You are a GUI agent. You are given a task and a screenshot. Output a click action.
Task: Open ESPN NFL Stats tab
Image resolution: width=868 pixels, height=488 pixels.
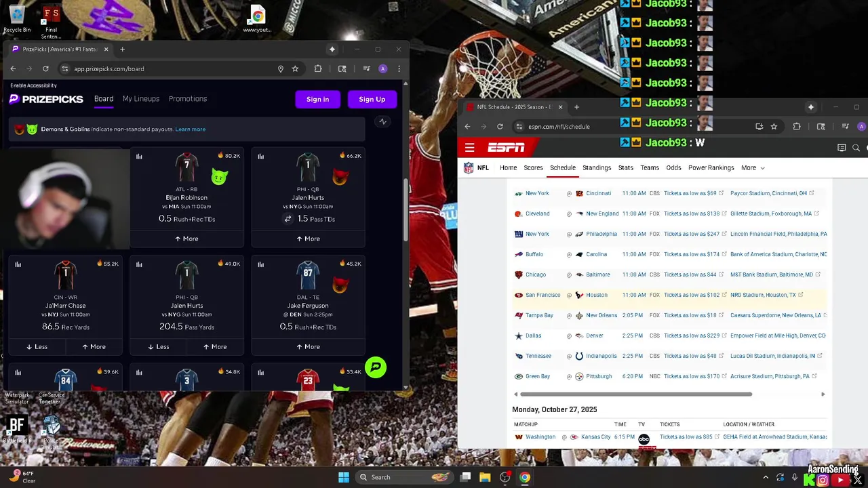(x=626, y=168)
